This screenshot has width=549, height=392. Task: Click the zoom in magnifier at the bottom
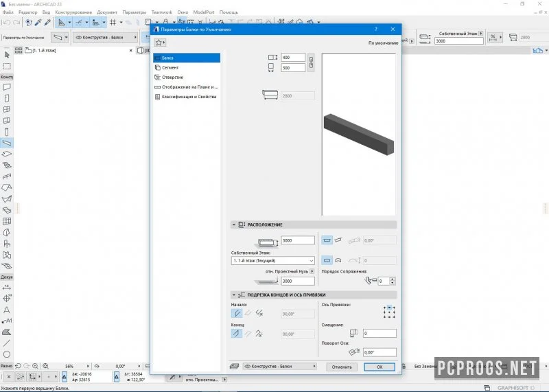pos(35,366)
